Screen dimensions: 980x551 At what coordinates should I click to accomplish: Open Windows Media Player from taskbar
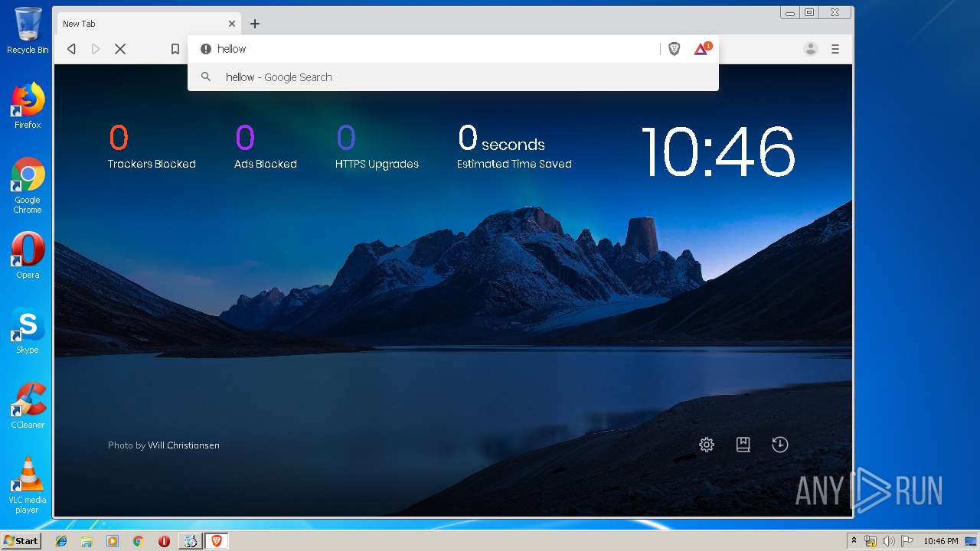[113, 541]
